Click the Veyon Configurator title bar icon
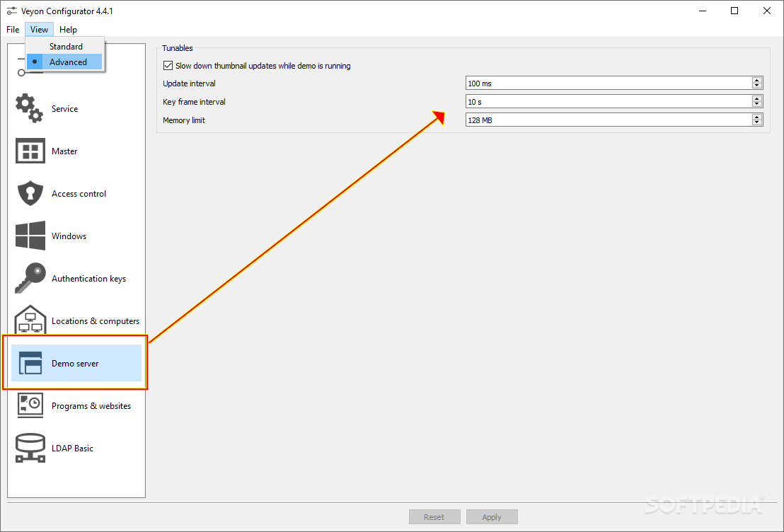784x532 pixels. 12,11
